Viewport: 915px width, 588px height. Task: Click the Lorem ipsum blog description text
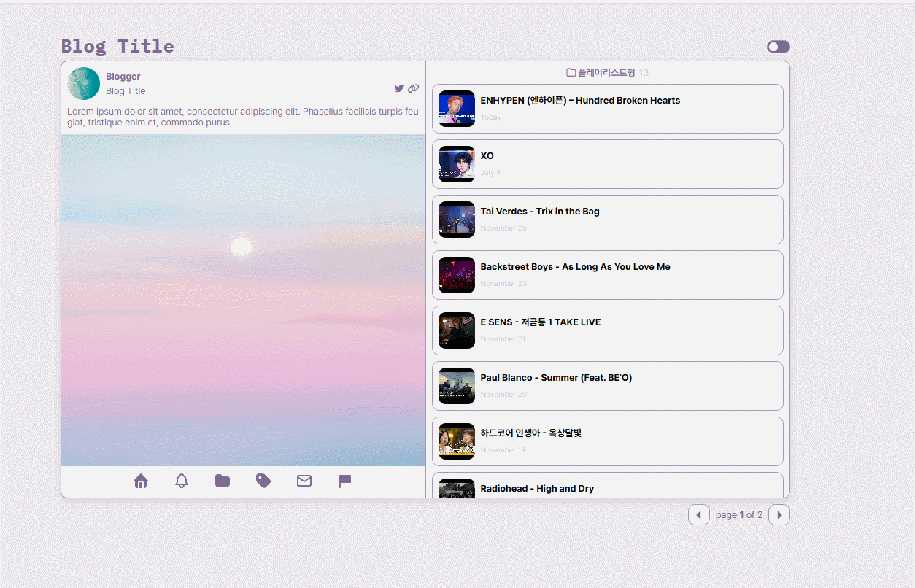tap(243, 117)
